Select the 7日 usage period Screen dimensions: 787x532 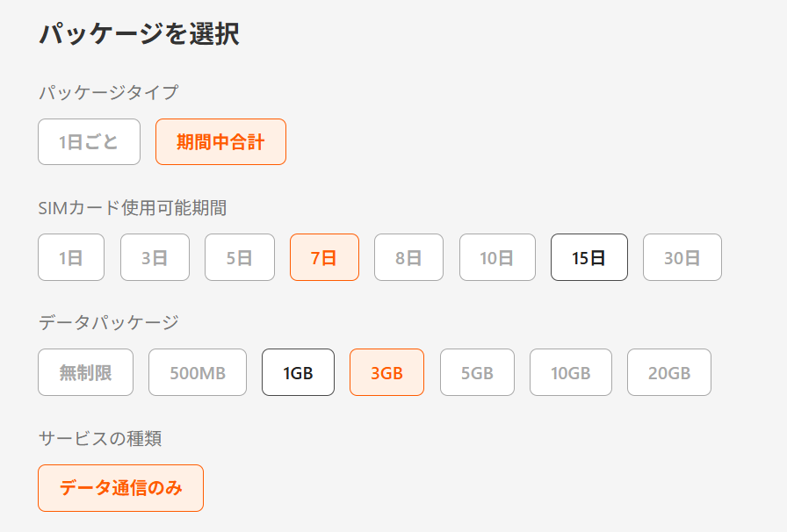pyautogui.click(x=324, y=257)
